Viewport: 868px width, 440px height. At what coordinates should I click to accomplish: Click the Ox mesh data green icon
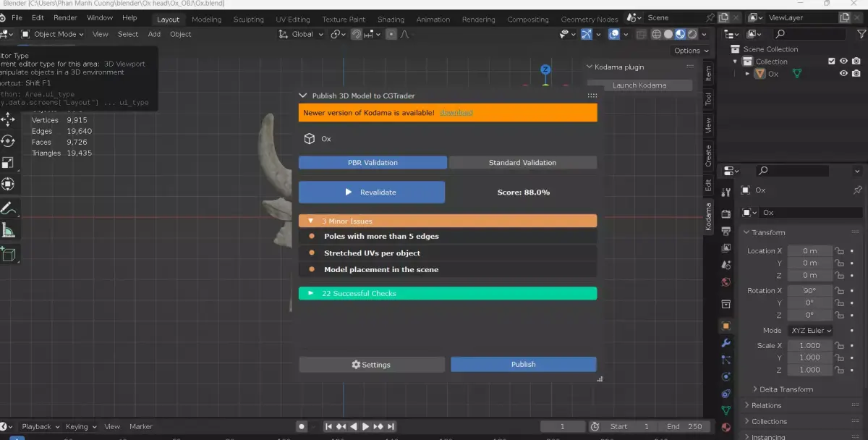(797, 74)
